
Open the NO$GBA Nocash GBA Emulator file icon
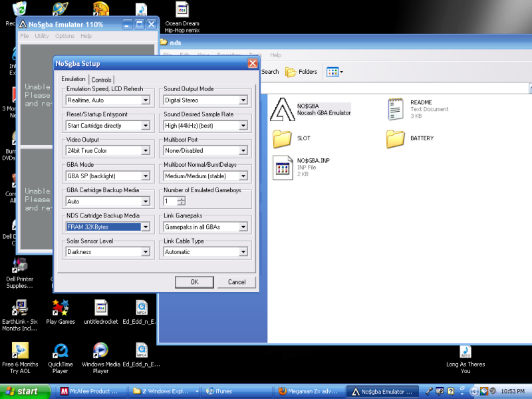point(282,109)
